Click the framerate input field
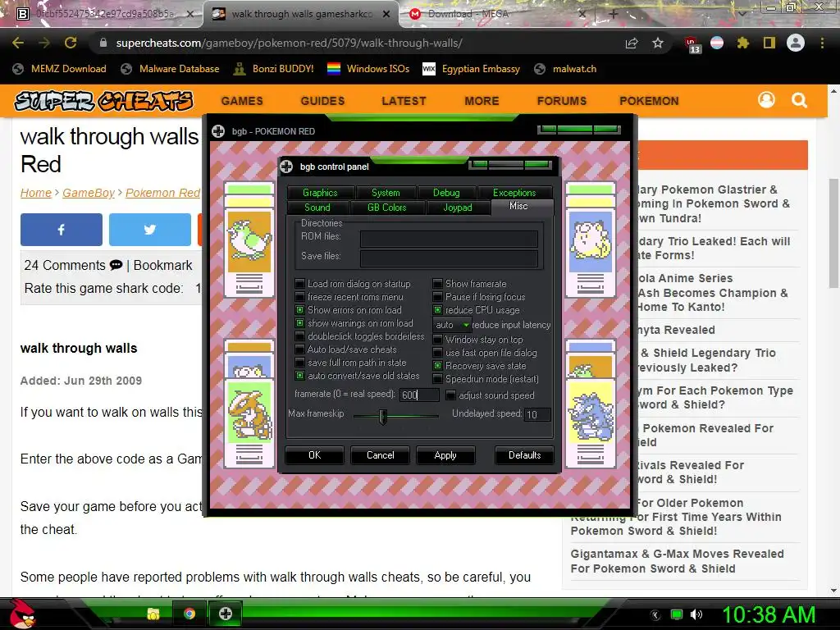Screen dimensions: 840x630 click(x=419, y=395)
